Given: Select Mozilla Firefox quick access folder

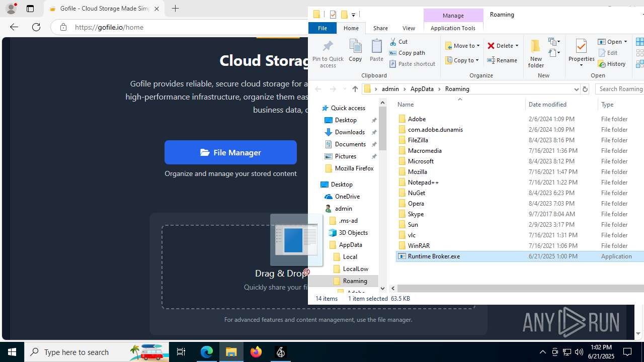Looking at the screenshot, I should pos(354,168).
